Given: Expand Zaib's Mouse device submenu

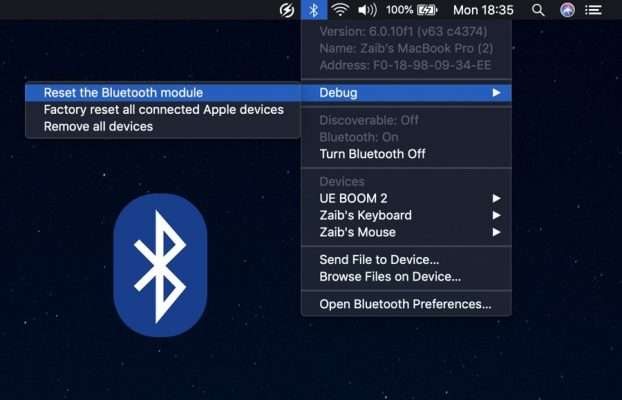Looking at the screenshot, I should [x=496, y=232].
